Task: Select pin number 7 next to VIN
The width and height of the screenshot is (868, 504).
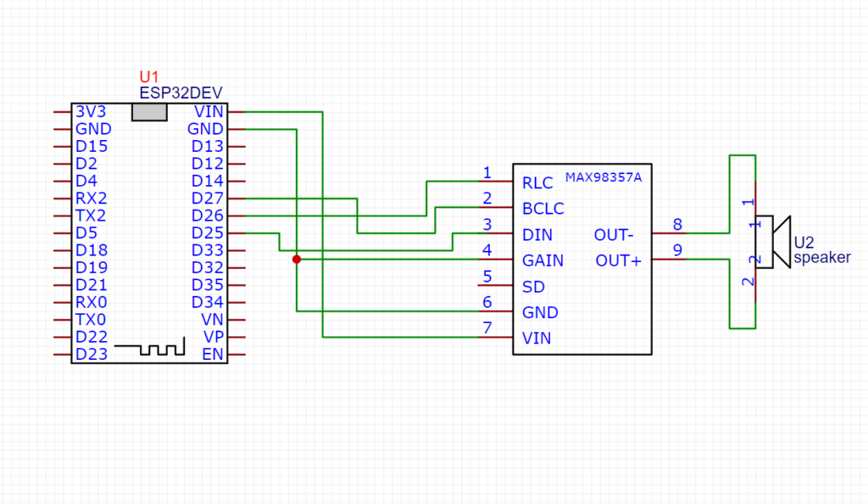Action: click(487, 328)
